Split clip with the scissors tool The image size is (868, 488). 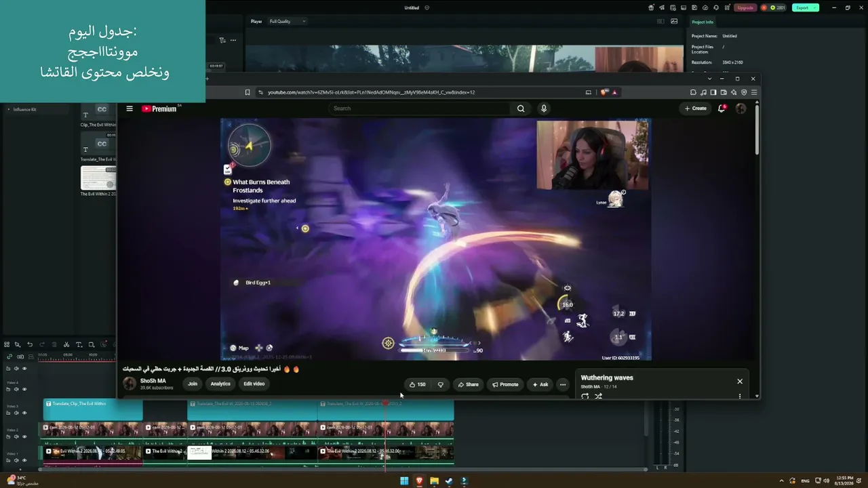[66, 344]
